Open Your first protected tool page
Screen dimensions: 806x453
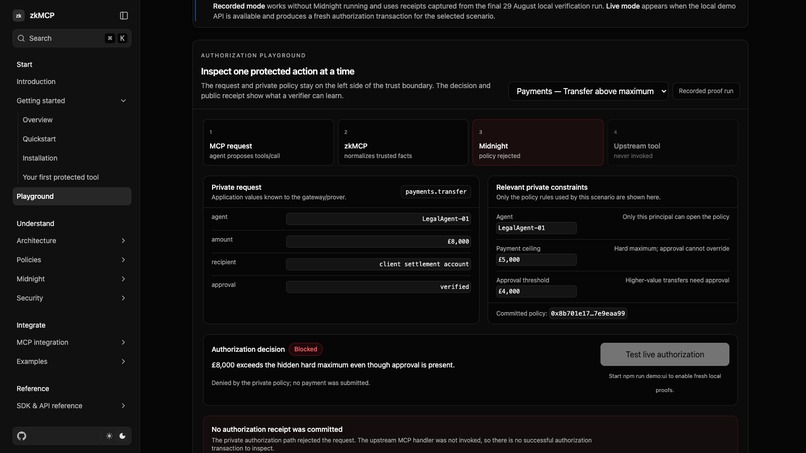61,177
